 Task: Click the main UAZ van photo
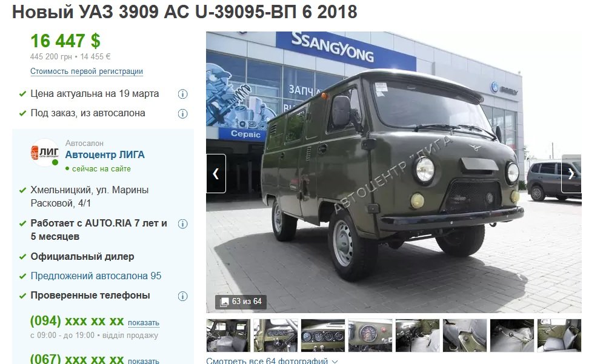(x=394, y=172)
